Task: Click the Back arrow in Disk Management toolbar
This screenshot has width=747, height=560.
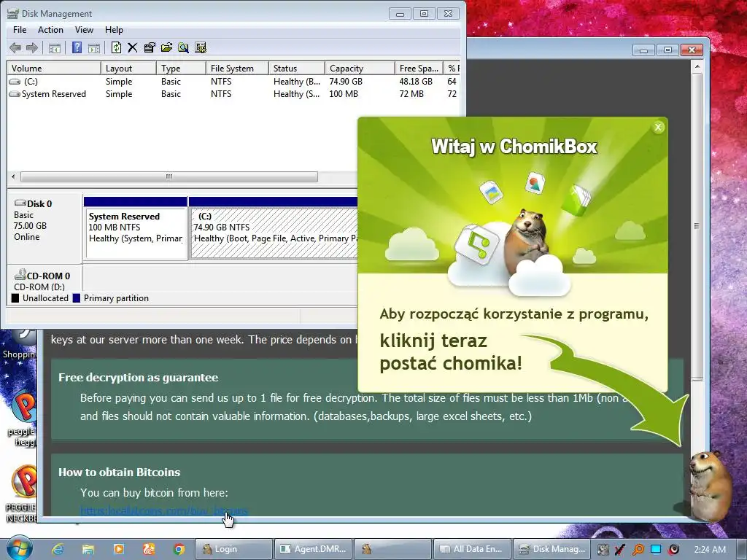Action: [15, 47]
